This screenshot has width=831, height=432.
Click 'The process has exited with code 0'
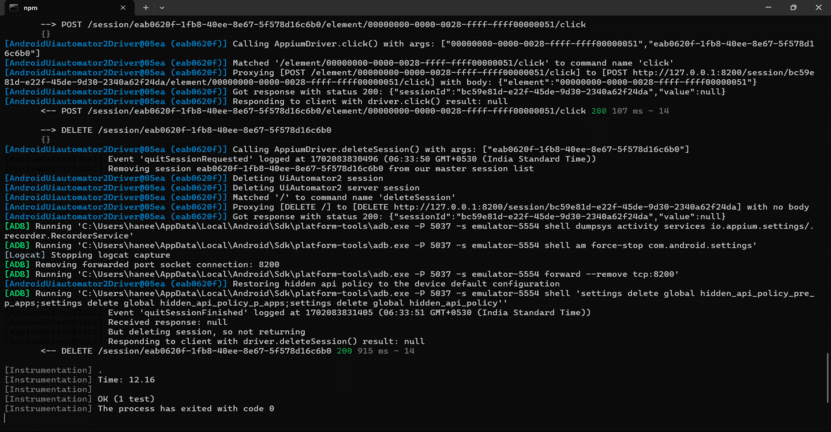point(186,408)
